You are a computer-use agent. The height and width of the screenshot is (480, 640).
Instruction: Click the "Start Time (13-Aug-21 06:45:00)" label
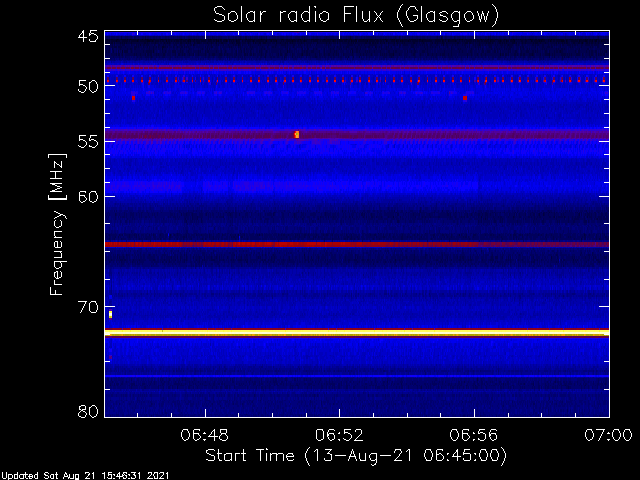pyautogui.click(x=356, y=456)
